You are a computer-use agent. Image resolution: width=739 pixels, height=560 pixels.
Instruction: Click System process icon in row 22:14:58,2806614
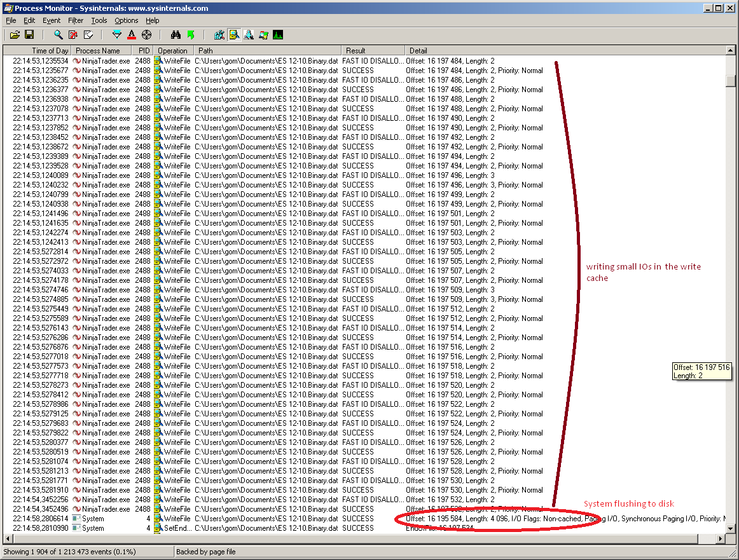tap(76, 519)
